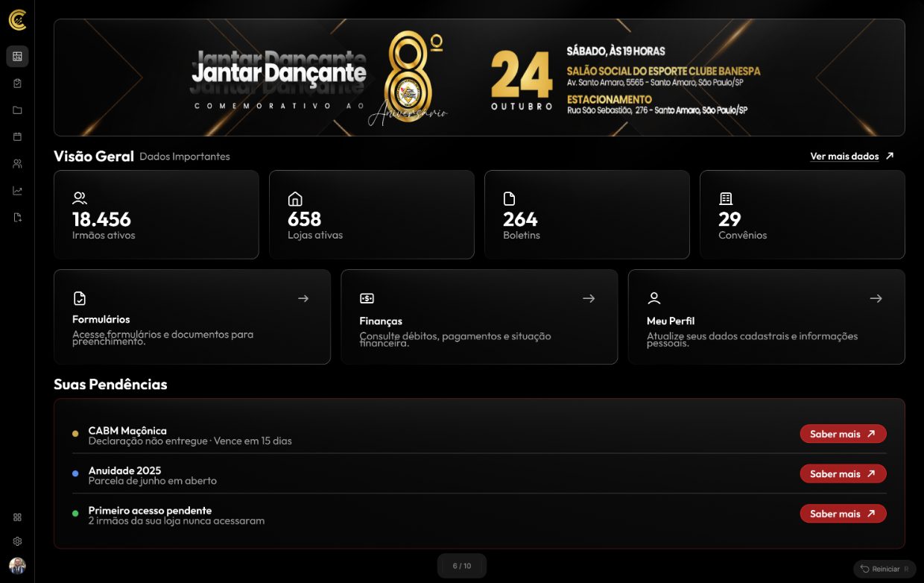Click the arrow on Meu Perfil card
This screenshot has height=583, width=924.
click(x=876, y=298)
